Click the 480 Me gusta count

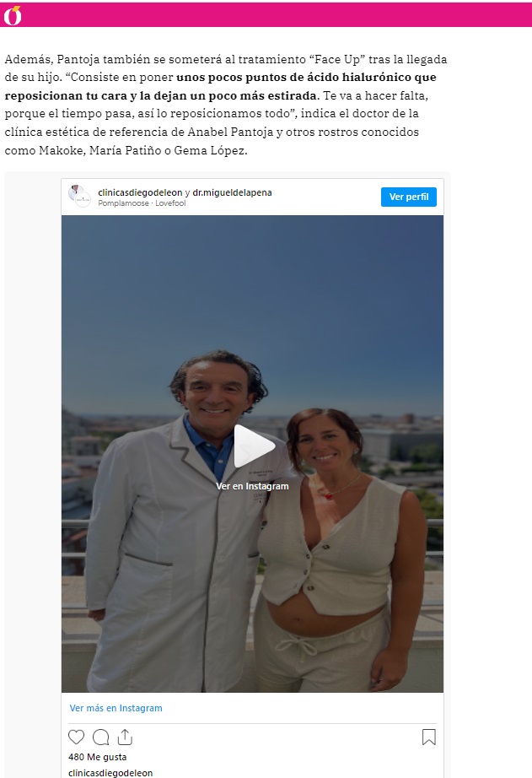pos(97,757)
